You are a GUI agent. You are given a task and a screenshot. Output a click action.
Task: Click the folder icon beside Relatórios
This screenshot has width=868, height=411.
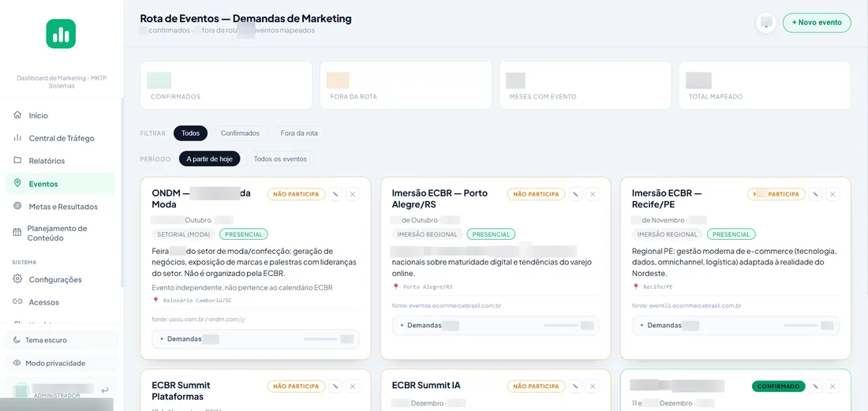click(x=17, y=160)
